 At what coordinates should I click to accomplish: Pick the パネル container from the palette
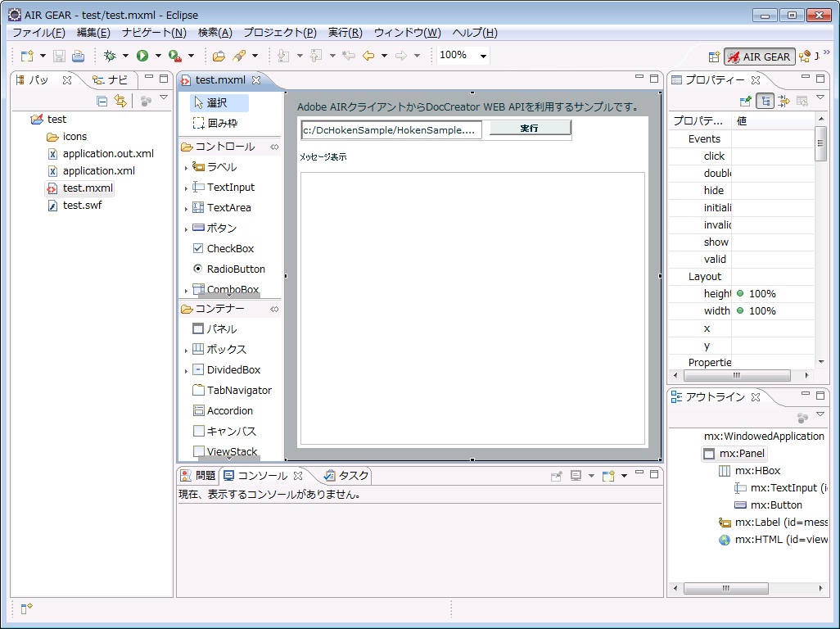tap(215, 329)
